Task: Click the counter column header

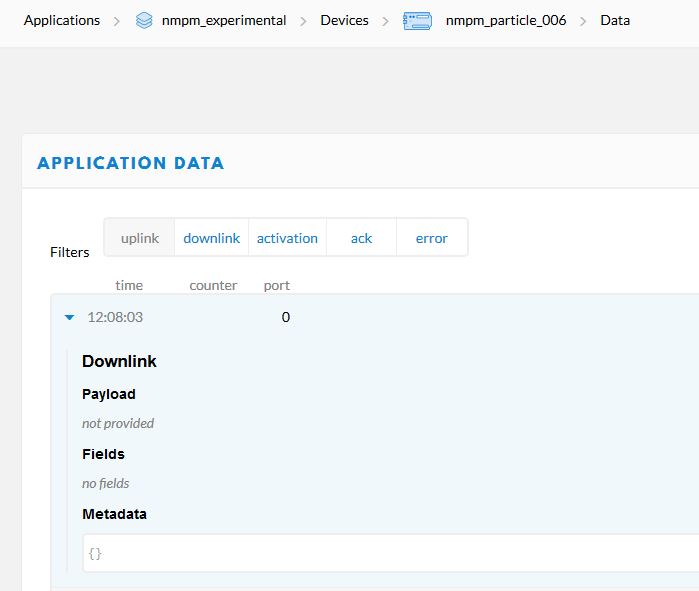Action: click(x=213, y=285)
